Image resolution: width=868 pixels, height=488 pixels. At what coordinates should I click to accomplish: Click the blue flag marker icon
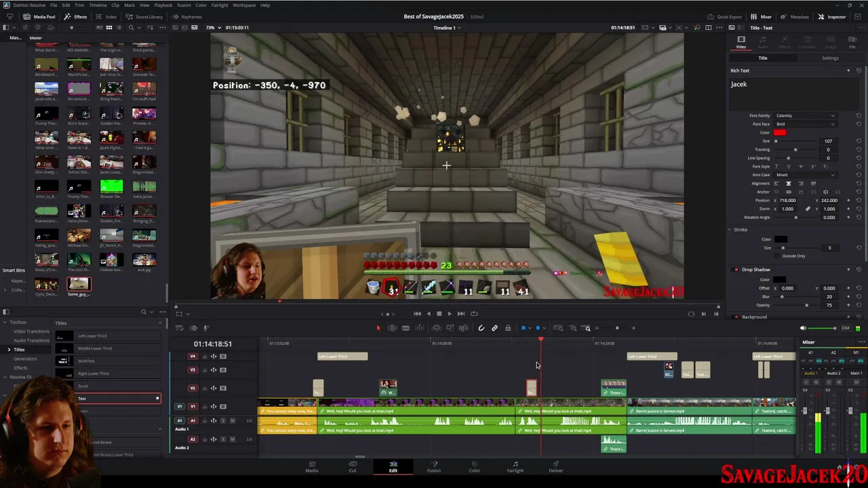(x=524, y=328)
